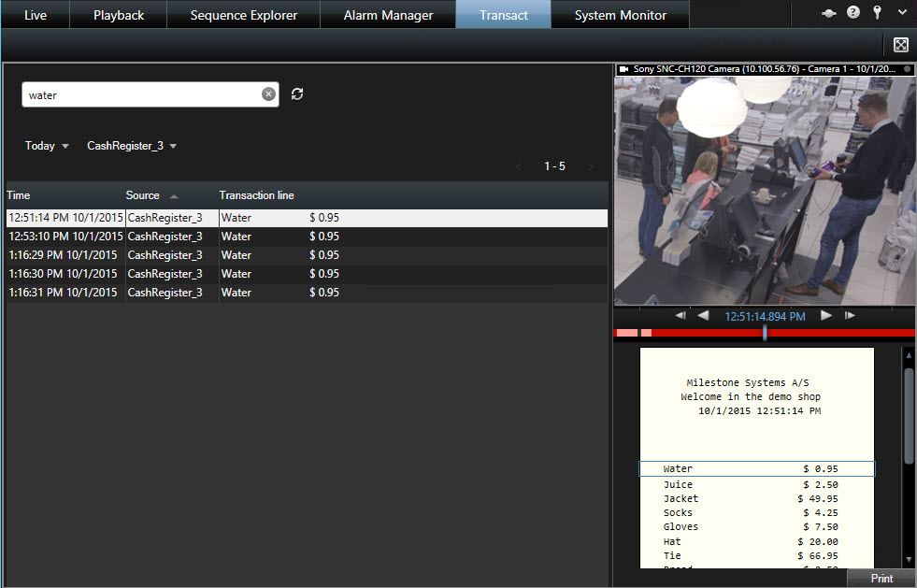Step to next frame in video
917x588 pixels.
[850, 316]
